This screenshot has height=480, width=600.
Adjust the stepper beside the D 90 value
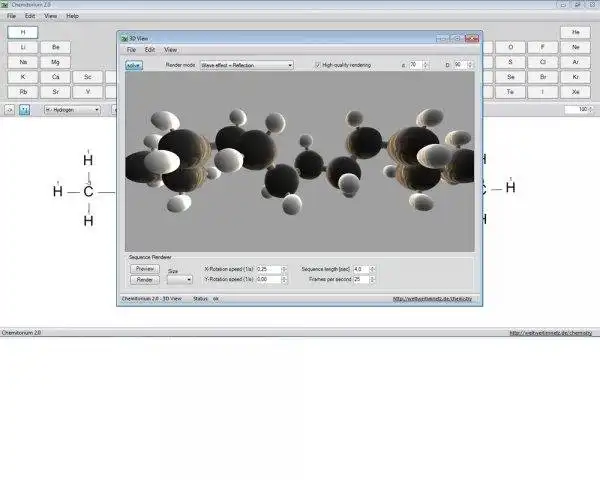(470, 65)
